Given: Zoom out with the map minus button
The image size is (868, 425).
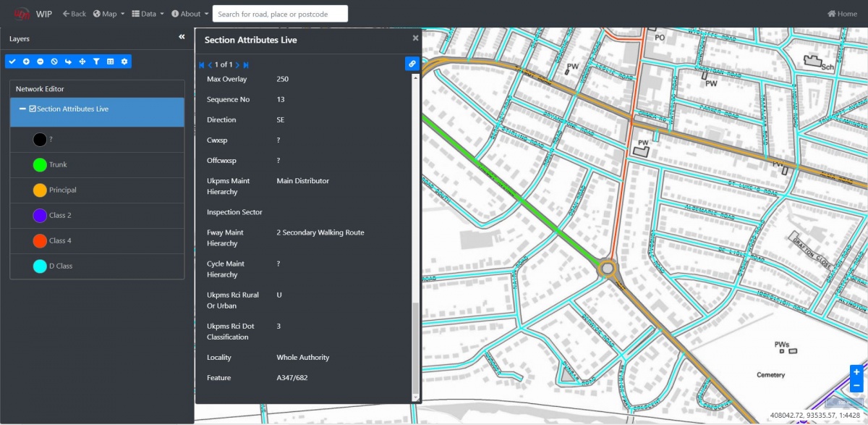Looking at the screenshot, I should (856, 386).
